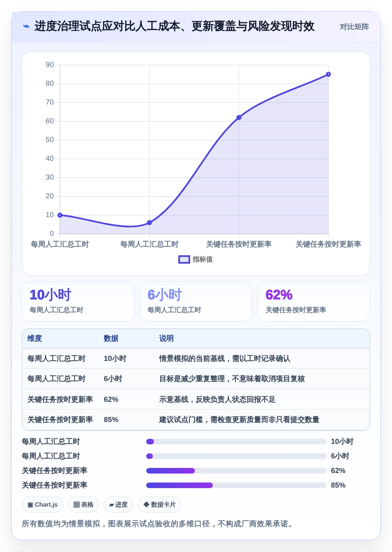Viewport: 392px width, 552px height.
Task: Click the 指标值 legend swatch in the chart
Action: (x=184, y=259)
